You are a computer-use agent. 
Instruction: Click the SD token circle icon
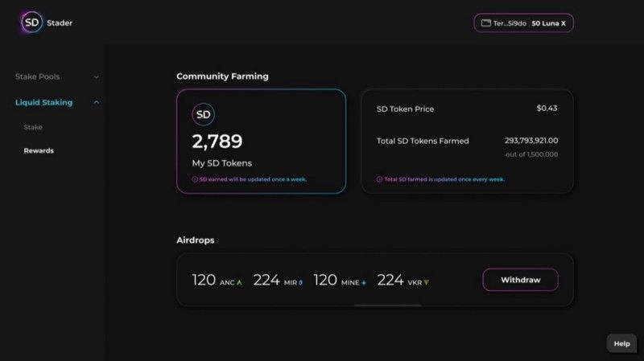[203, 114]
